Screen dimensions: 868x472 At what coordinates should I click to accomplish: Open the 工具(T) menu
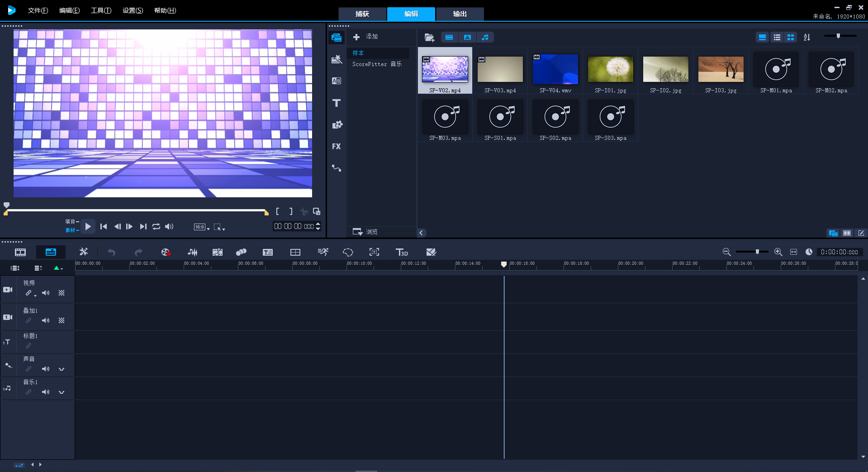pos(101,10)
